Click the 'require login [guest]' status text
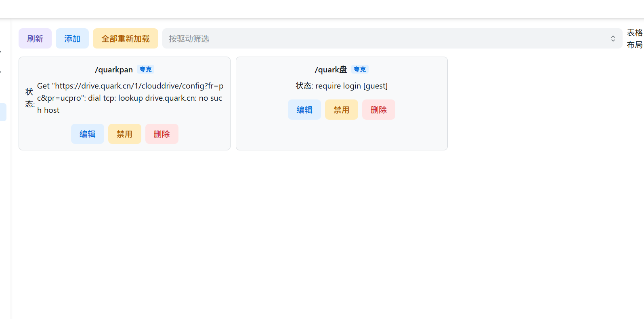Viewport: 644px width, 319px height. click(352, 86)
